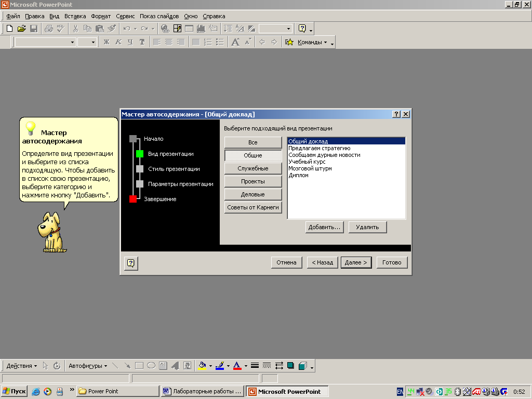The height and width of the screenshot is (399, 532).
Task: Select the Rectangle drawing tool
Action: [x=139, y=366]
